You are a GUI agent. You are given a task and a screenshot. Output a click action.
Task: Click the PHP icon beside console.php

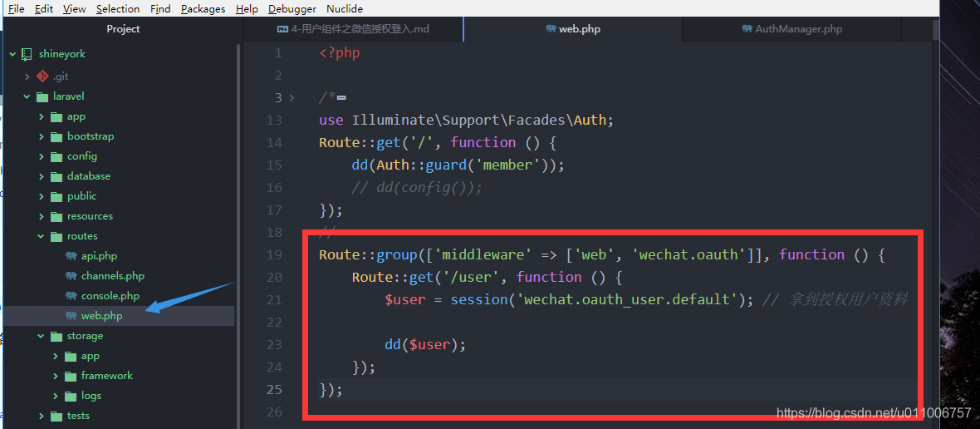(x=71, y=296)
